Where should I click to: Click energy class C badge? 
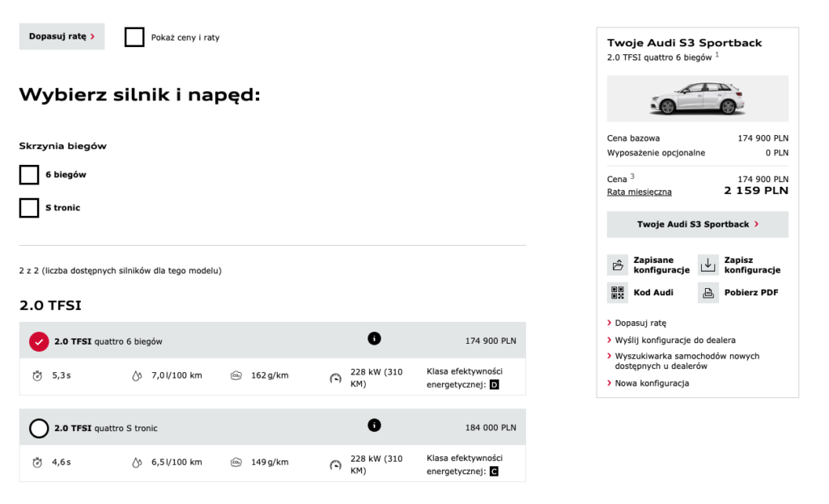495,472
